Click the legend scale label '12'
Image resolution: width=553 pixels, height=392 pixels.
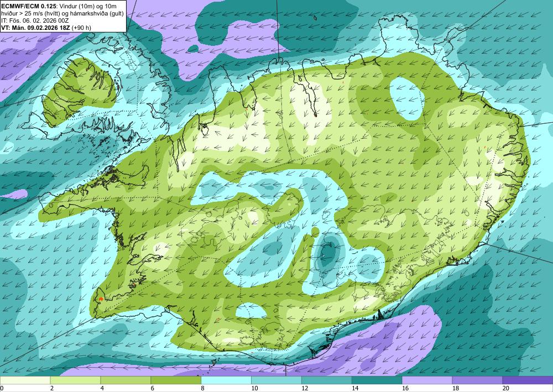click(305, 389)
